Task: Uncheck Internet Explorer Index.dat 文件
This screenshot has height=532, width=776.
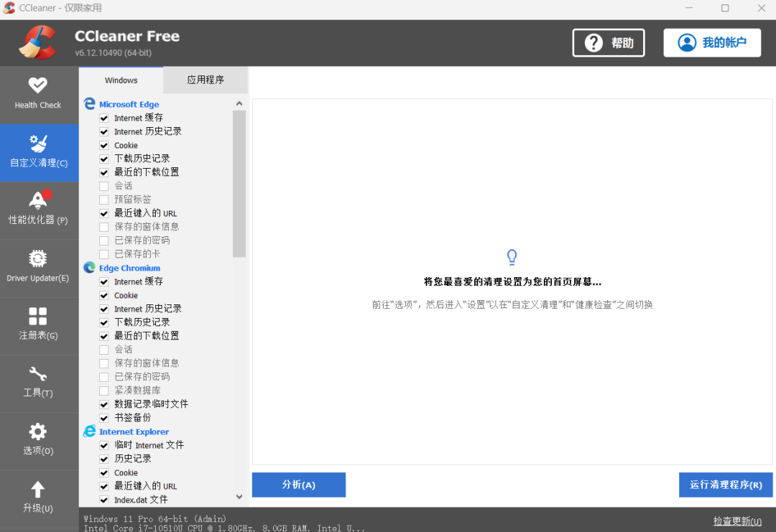Action: [x=104, y=500]
